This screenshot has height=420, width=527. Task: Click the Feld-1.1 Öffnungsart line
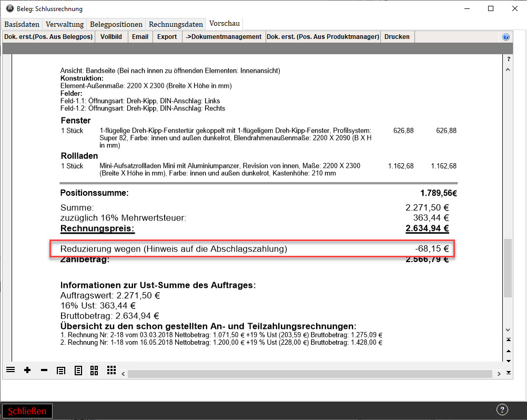pyautogui.click(x=140, y=101)
